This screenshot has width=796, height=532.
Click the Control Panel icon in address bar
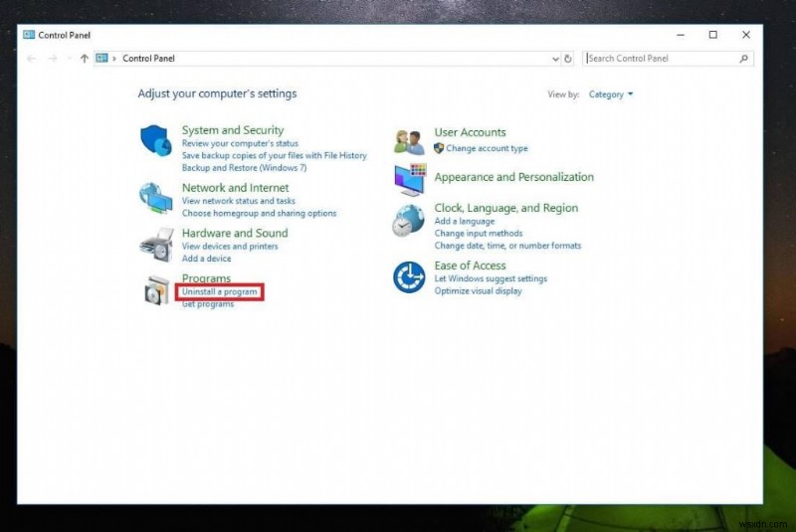pyautogui.click(x=101, y=59)
